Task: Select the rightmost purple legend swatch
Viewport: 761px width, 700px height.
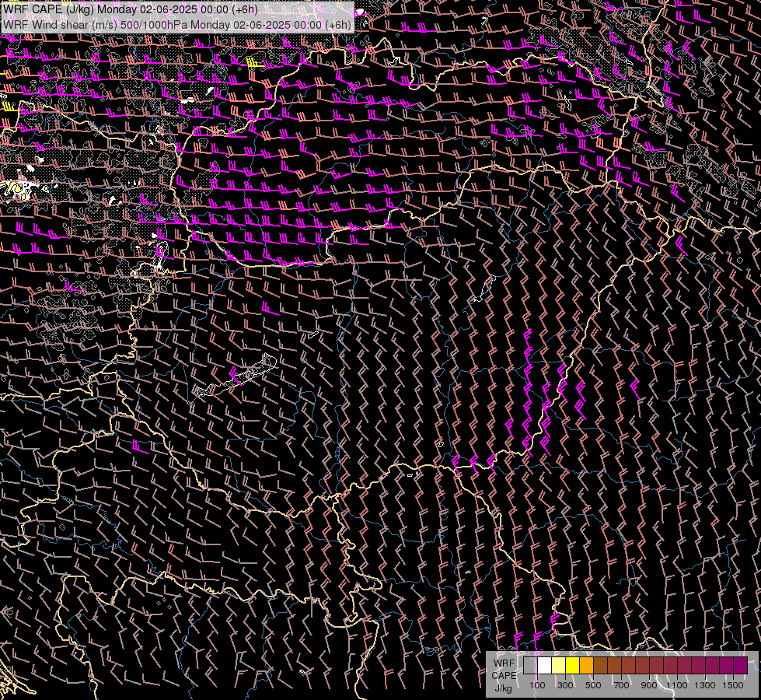Action: pyautogui.click(x=740, y=665)
